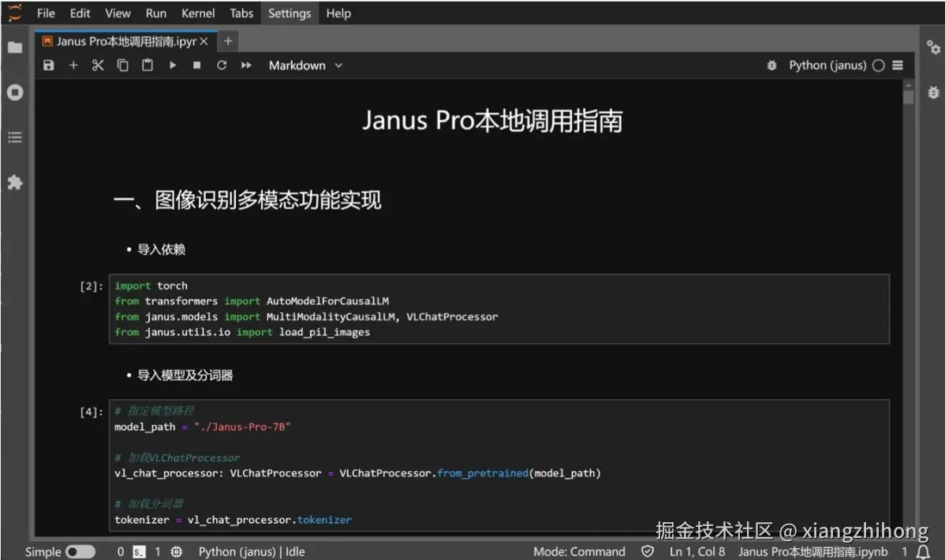Click the Ln 1, Col 8 status entry
This screenshot has width=945, height=560.
(x=697, y=551)
